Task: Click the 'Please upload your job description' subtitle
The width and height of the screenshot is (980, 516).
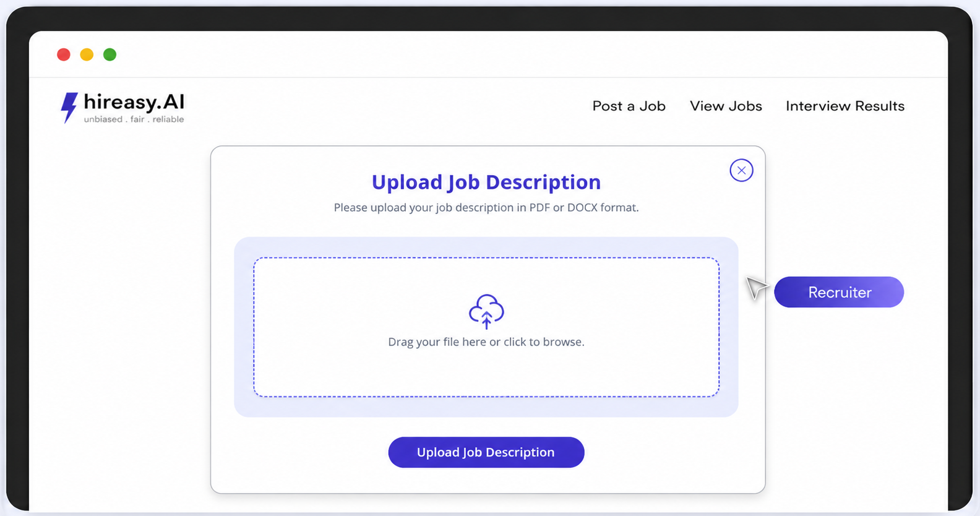Action: coord(486,207)
